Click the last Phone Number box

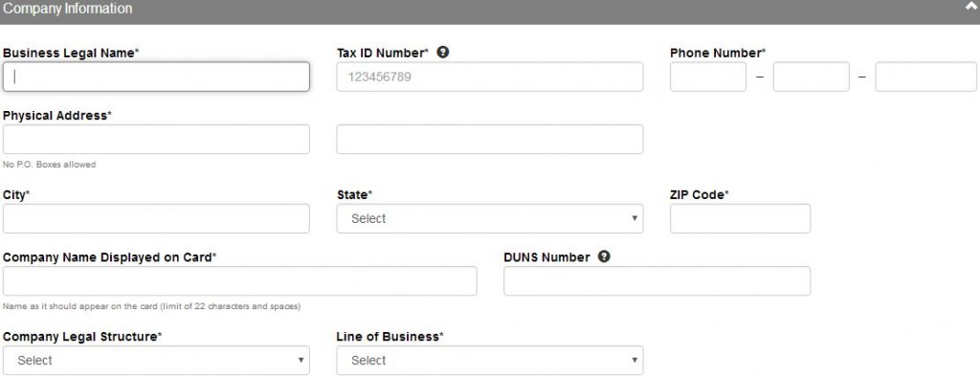pos(925,77)
